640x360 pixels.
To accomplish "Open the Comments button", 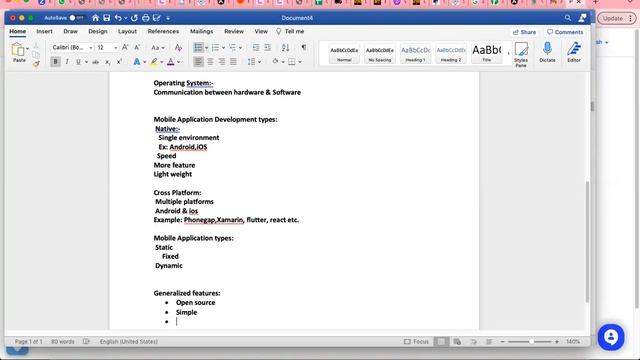I will [565, 32].
